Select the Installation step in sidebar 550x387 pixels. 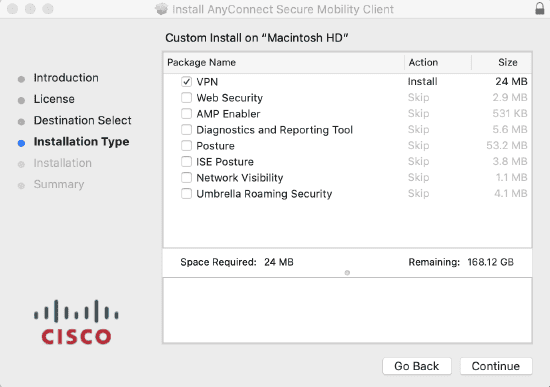(62, 163)
